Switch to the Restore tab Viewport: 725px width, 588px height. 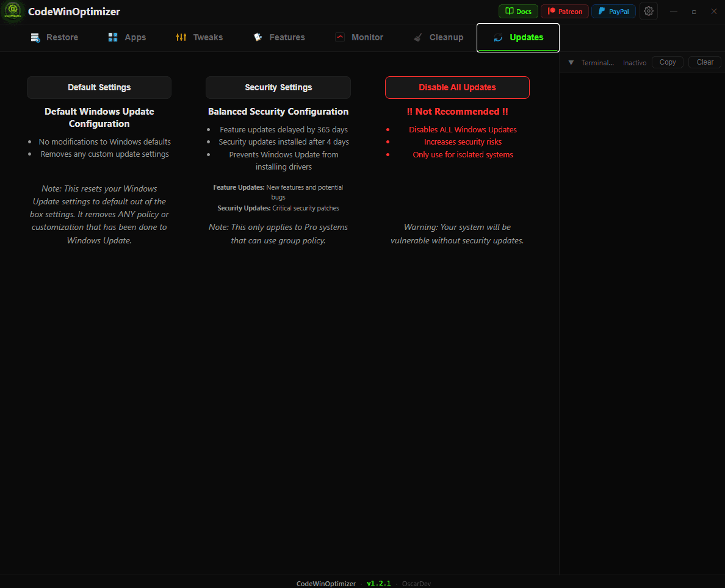click(54, 37)
